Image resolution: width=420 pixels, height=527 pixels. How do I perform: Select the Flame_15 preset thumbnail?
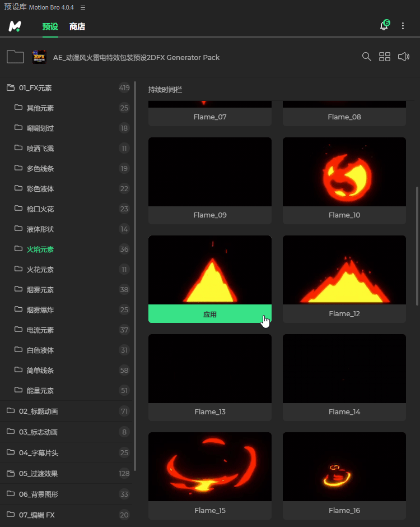[210, 466]
